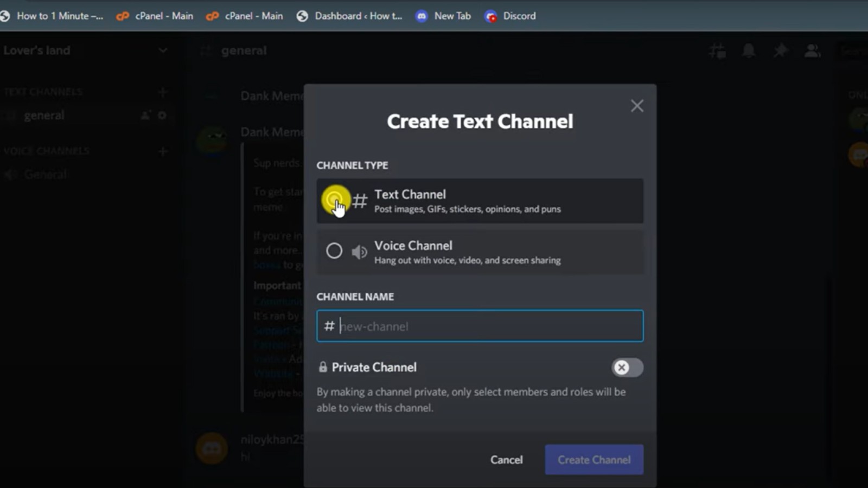Toggle the Private Channel switch

coord(627,368)
